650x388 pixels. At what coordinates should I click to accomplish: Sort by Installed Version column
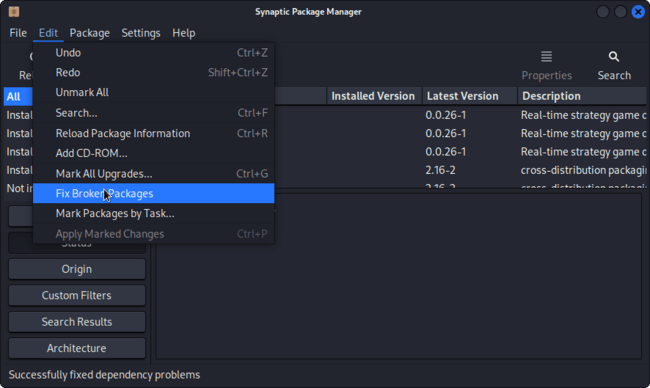tap(374, 96)
